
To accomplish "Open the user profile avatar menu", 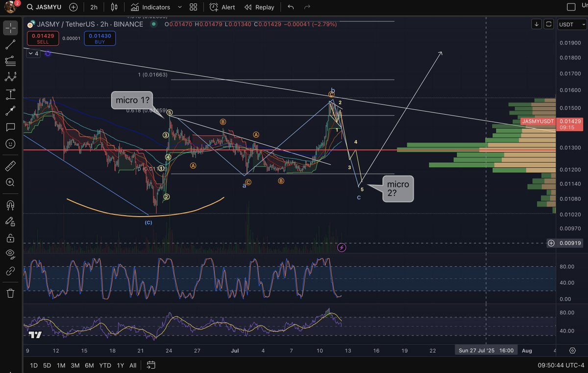I will (x=11, y=7).
